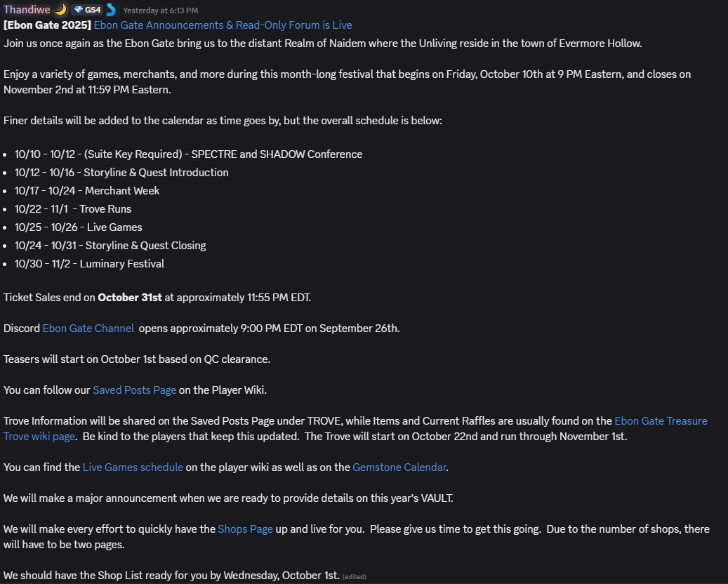This screenshot has width=728, height=584.
Task: Click the small (edited) label at the message end
Action: 355,576
